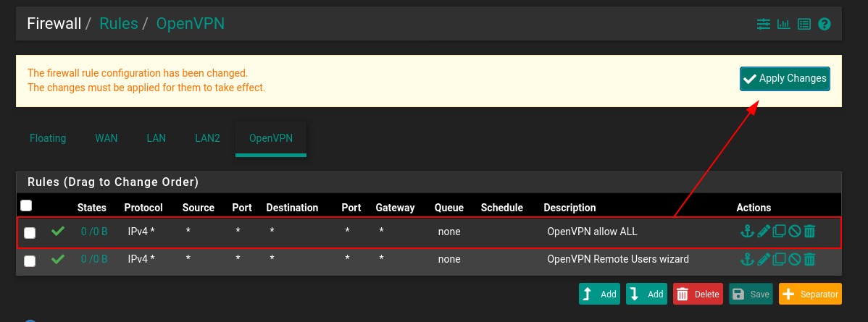Open states 0 /0 B for OpenVPN allow ALL

point(94,232)
